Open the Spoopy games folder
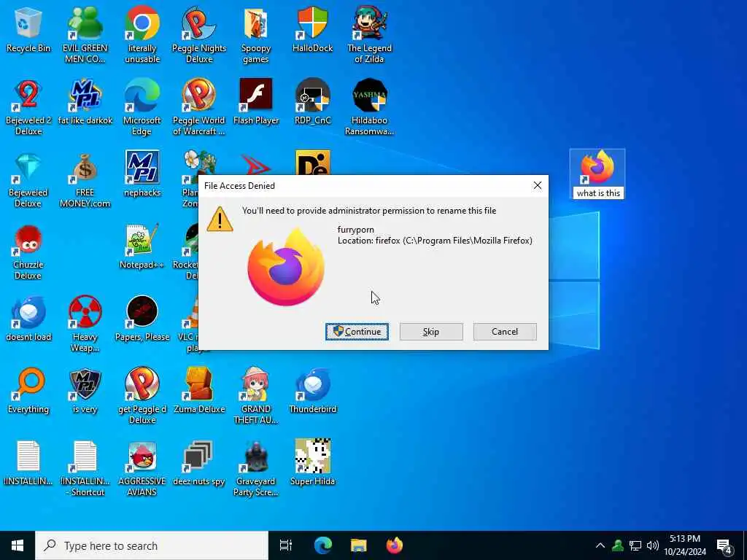Image resolution: width=747 pixels, height=560 pixels. point(256,35)
